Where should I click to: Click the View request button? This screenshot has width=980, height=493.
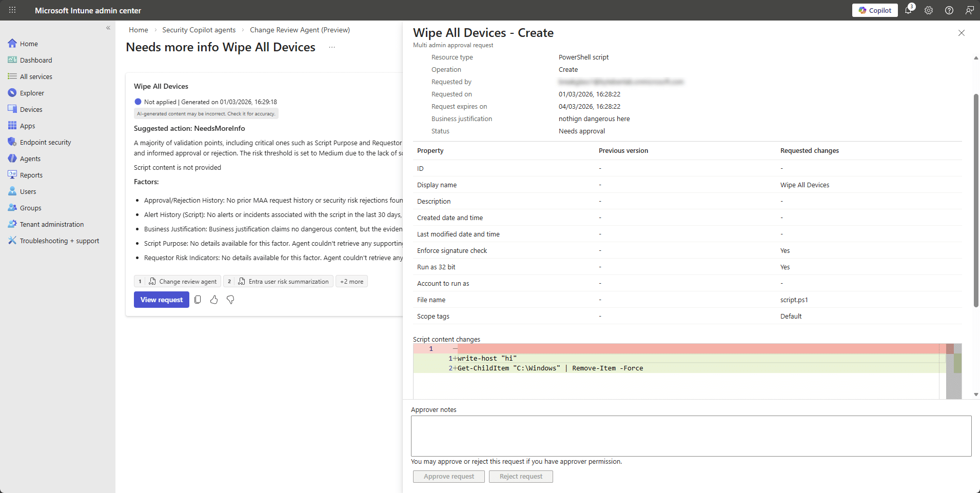point(161,300)
